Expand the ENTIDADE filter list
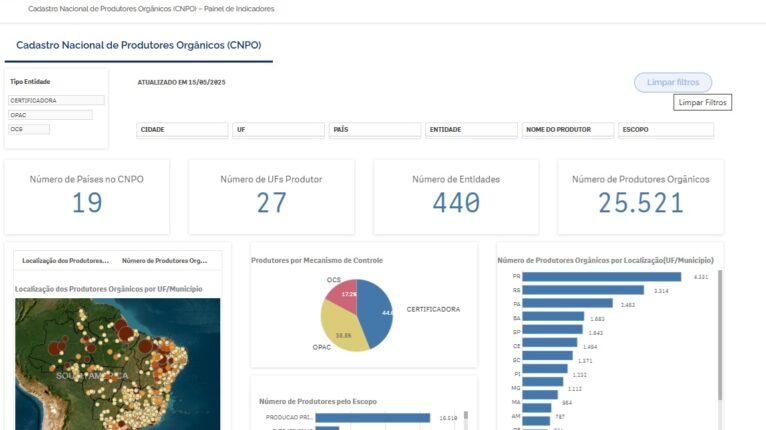766x430 pixels. point(471,130)
